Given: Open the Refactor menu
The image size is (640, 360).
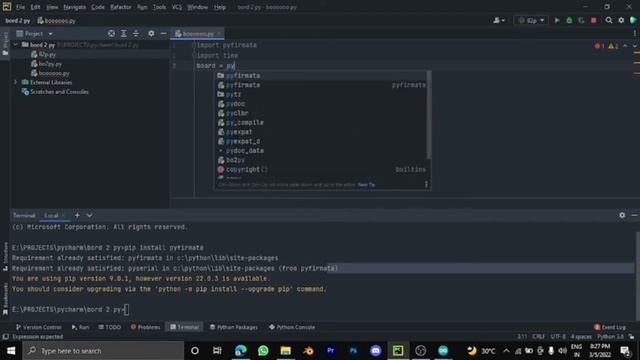Looking at the screenshot, I should (121, 7).
